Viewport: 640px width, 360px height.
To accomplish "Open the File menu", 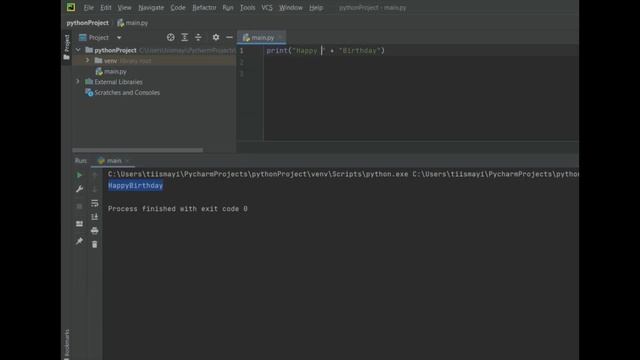I will pyautogui.click(x=89, y=7).
